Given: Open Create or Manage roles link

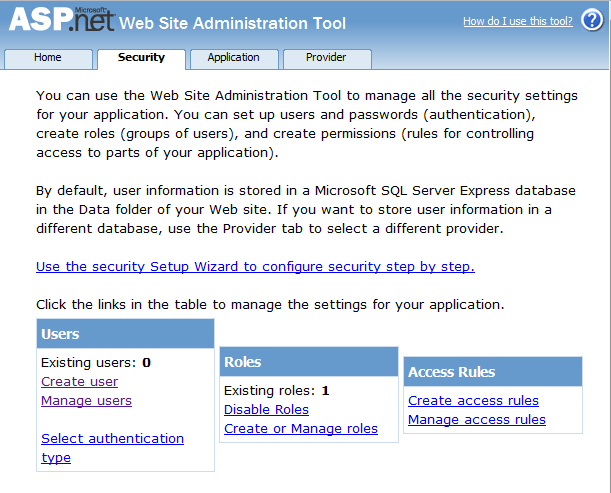Looking at the screenshot, I should click(301, 429).
